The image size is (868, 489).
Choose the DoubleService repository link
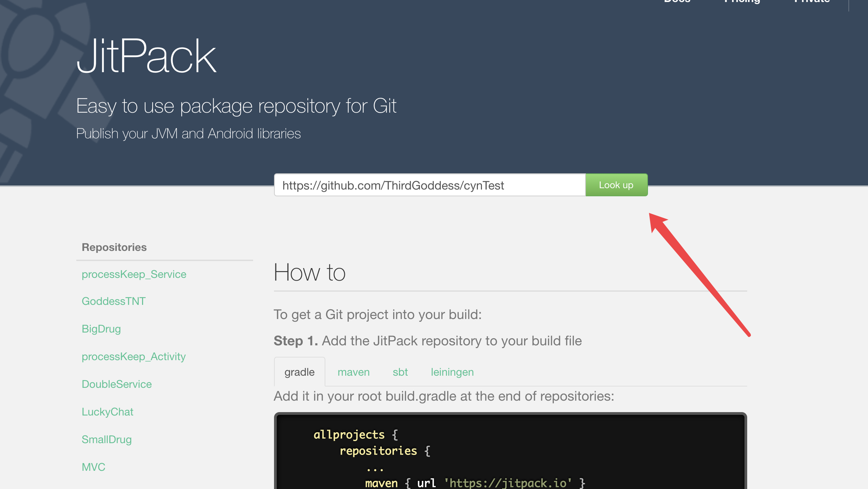[x=116, y=384]
